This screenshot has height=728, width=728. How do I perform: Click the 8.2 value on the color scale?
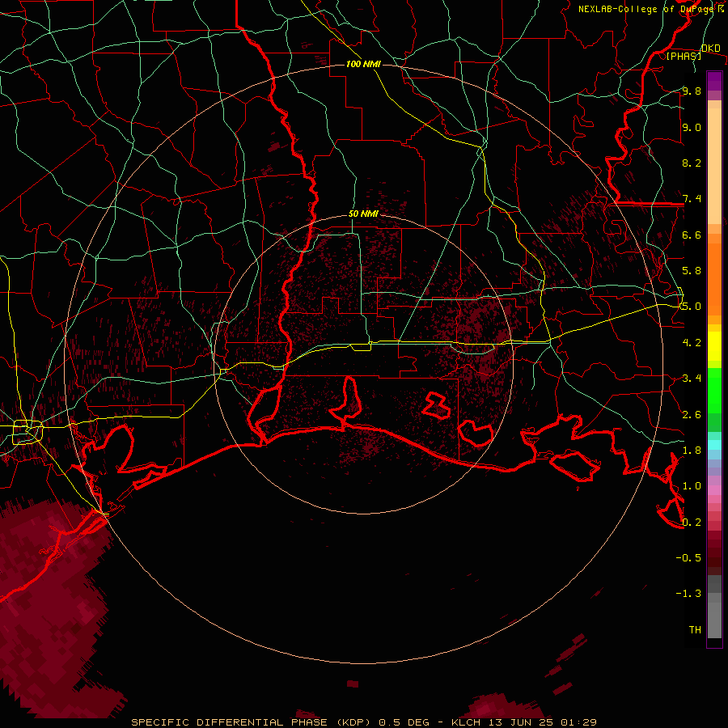tap(692, 163)
